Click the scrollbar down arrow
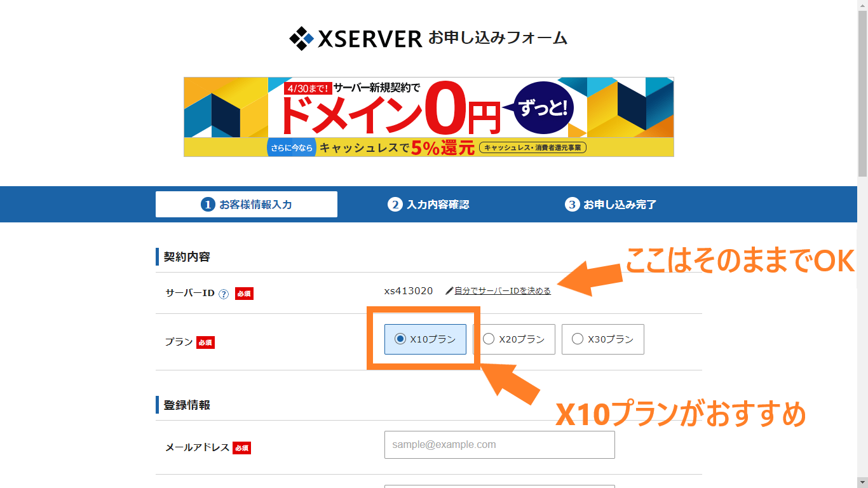 [x=862, y=483]
